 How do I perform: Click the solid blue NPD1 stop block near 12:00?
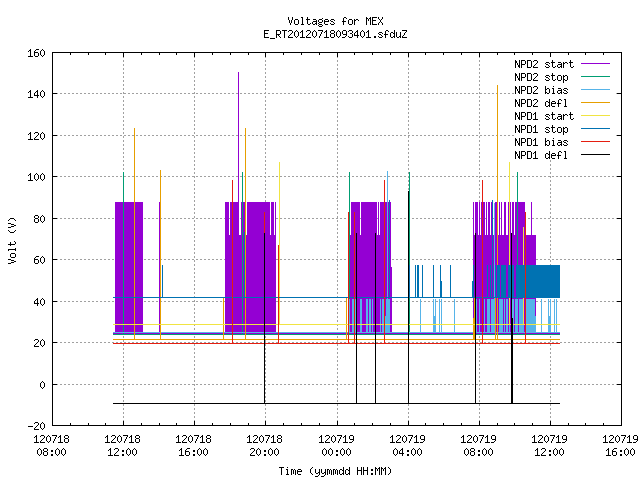[x=542, y=282]
